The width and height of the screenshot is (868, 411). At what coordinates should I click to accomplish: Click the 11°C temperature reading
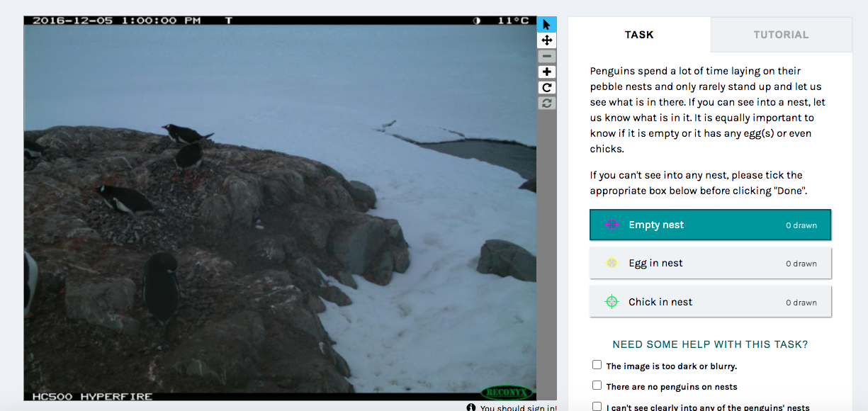513,21
